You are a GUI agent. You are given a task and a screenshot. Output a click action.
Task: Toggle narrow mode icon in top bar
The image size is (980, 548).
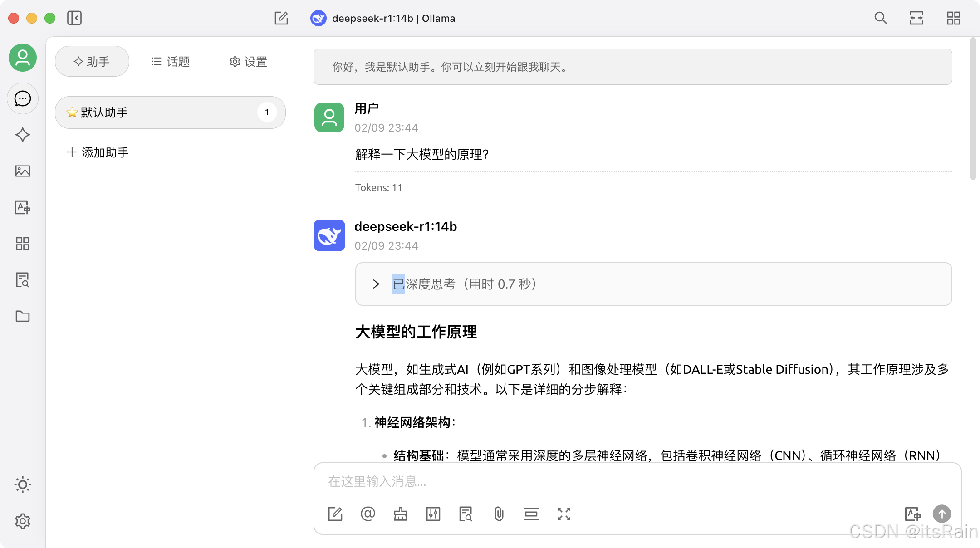click(916, 18)
